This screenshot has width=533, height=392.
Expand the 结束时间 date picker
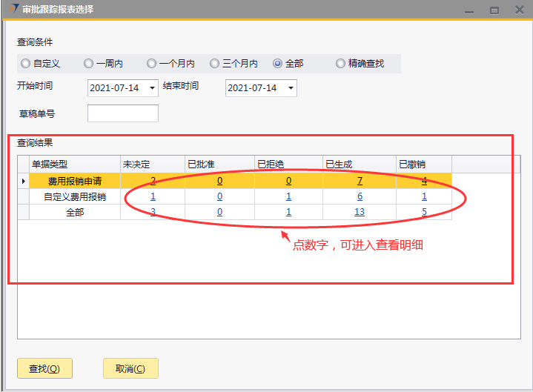click(291, 88)
